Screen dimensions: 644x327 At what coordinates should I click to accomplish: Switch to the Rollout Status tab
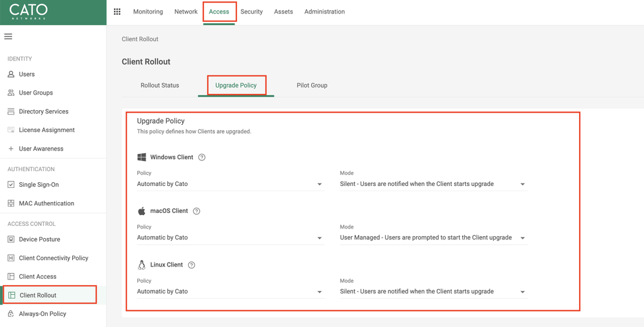click(160, 86)
